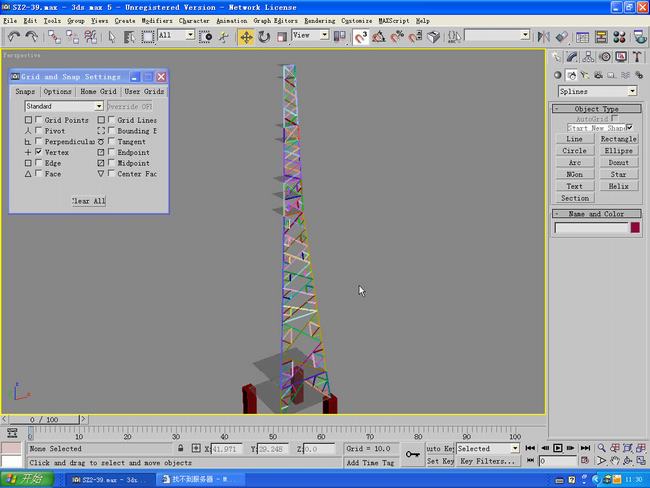This screenshot has width=650, height=488.
Task: Uncheck the Vertex snap checkbox
Action: (x=39, y=152)
